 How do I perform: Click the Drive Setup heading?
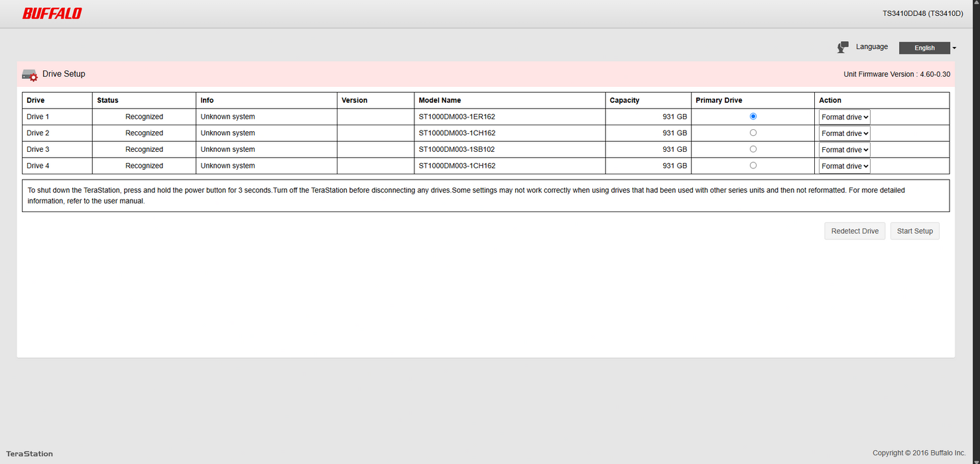(x=64, y=74)
